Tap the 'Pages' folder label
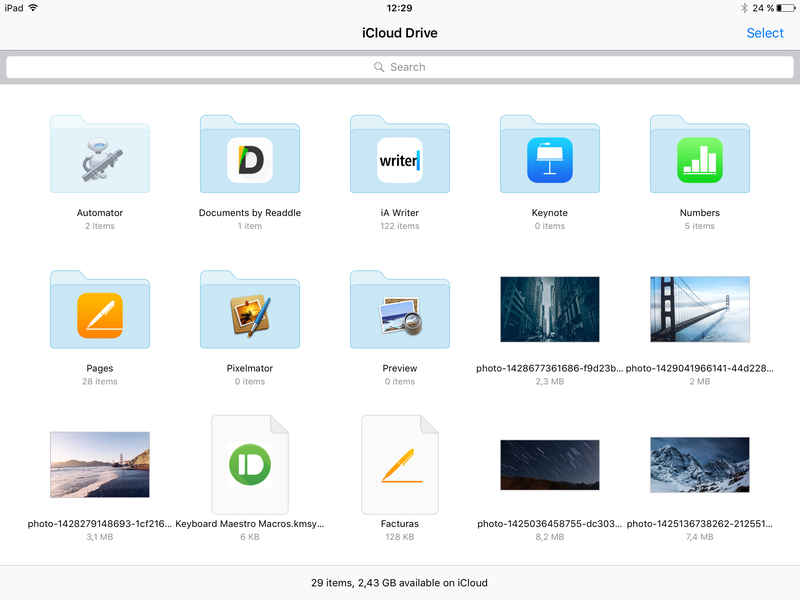800x600 pixels. (x=100, y=368)
